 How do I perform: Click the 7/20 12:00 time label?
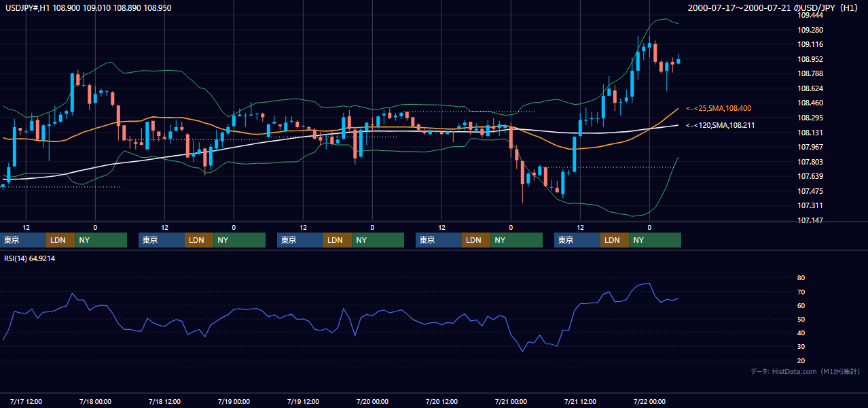(441, 401)
